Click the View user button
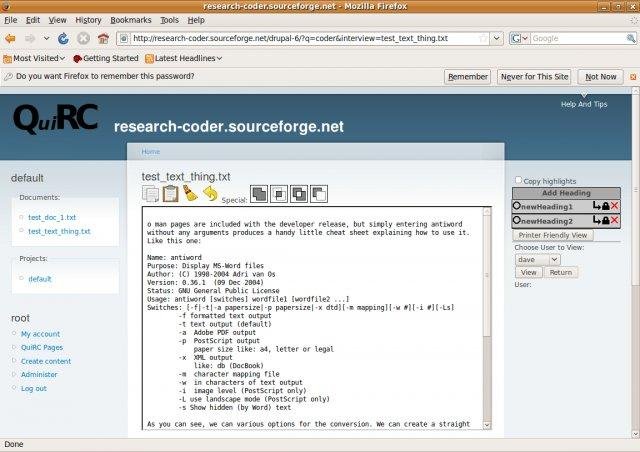Viewport: 640px width, 452px height. (529, 272)
